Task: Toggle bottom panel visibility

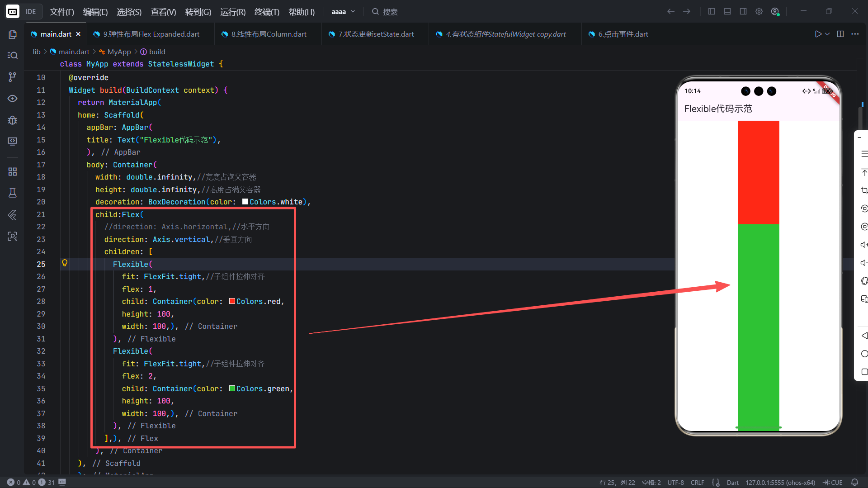Action: (727, 11)
